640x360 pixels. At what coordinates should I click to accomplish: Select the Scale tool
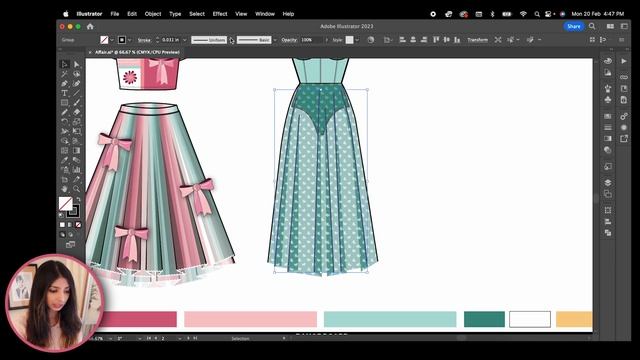tap(77, 122)
